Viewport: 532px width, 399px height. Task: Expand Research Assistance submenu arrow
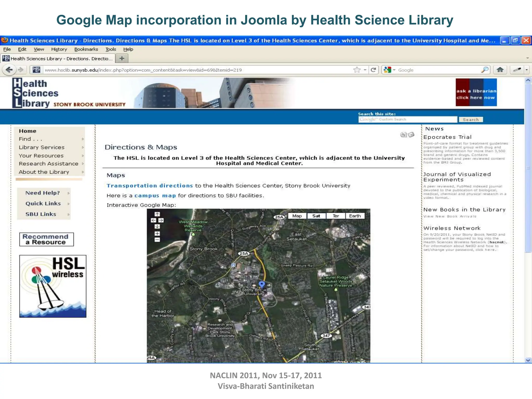click(83, 164)
